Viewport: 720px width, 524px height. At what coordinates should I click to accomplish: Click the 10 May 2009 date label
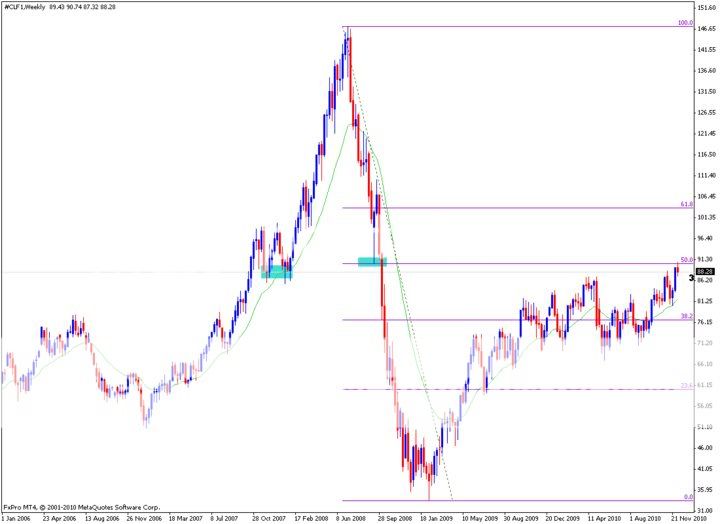(x=480, y=518)
